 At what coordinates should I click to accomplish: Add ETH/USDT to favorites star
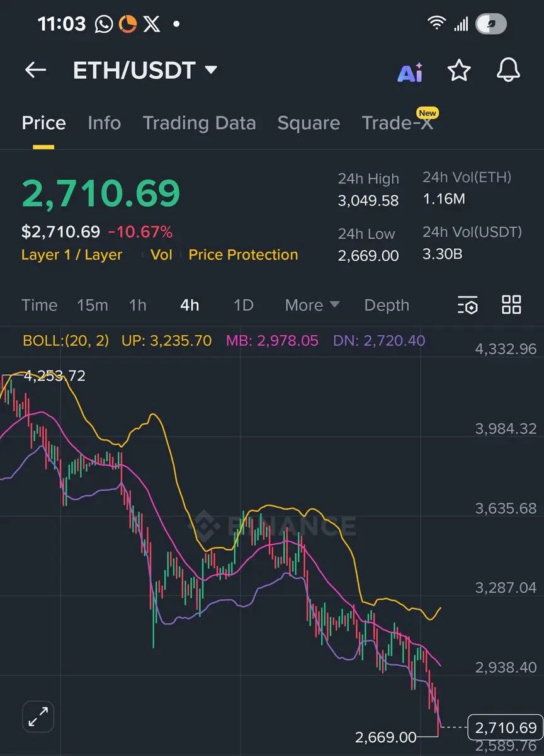pos(459,70)
